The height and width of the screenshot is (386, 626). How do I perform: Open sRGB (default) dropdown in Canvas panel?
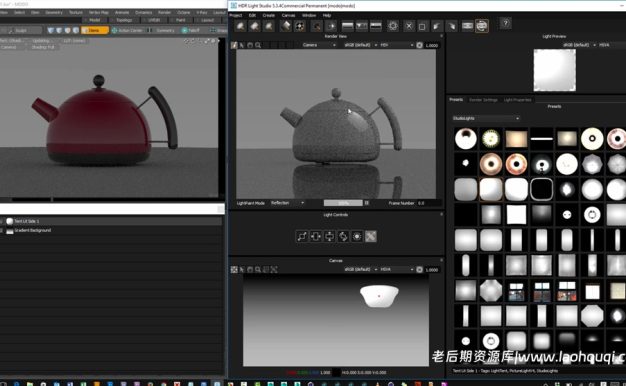360,269
